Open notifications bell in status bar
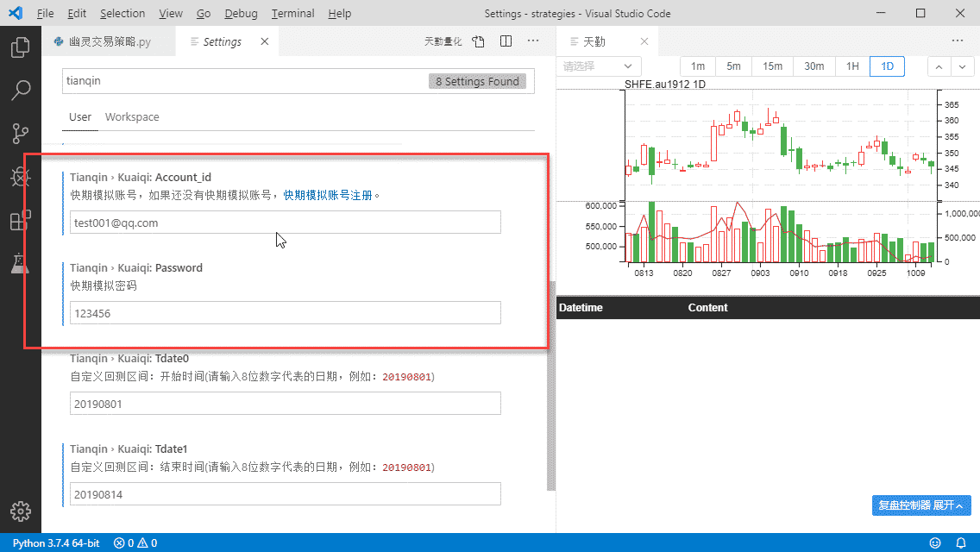 tap(961, 543)
